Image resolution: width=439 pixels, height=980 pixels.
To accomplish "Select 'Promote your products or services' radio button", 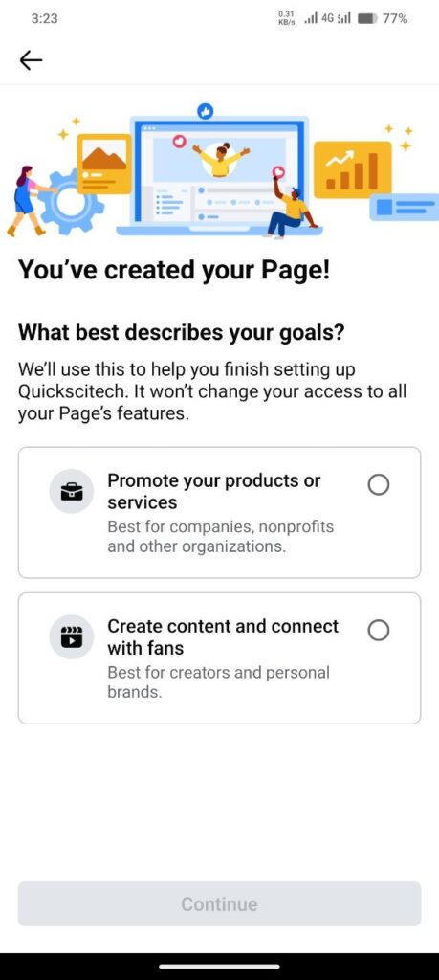I will [379, 484].
